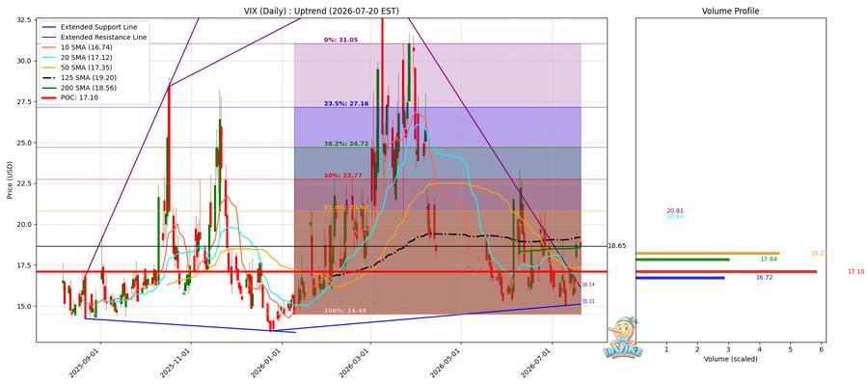
Task: Click the Fibonacci label "100%: 14.49"
Action: (x=345, y=311)
